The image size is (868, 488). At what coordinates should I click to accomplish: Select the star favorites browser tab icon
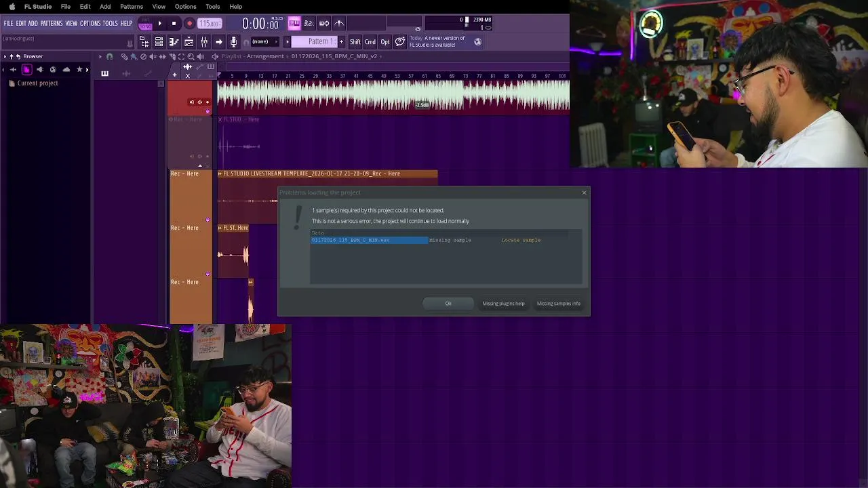[79, 70]
